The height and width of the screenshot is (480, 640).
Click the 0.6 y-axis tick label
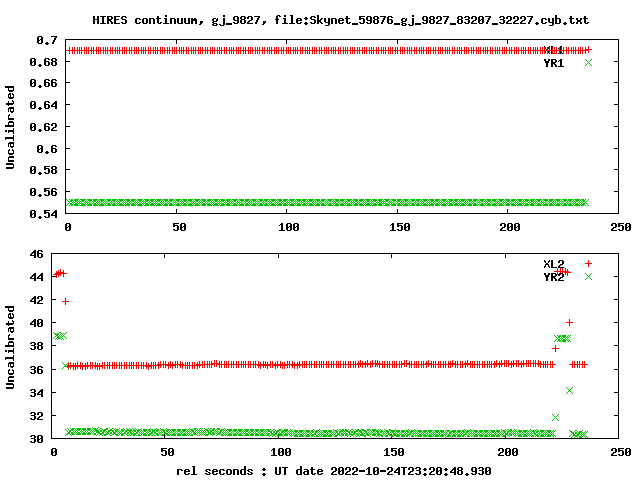click(x=47, y=149)
